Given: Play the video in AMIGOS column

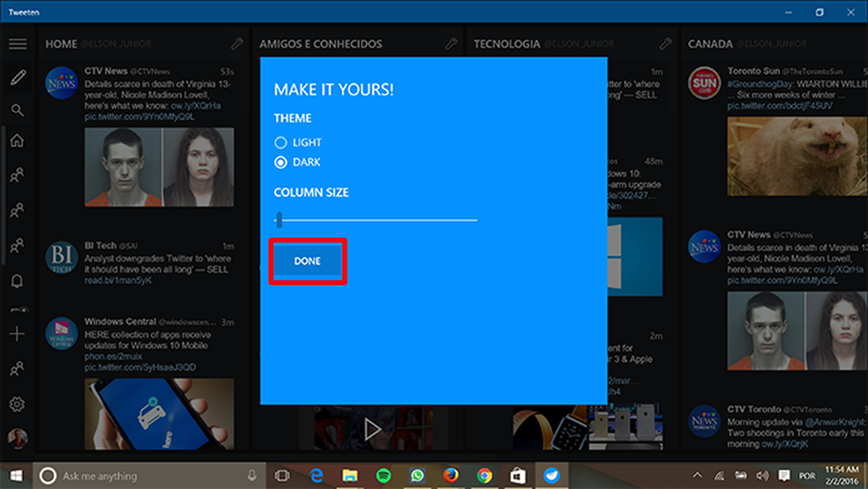Looking at the screenshot, I should click(x=371, y=428).
